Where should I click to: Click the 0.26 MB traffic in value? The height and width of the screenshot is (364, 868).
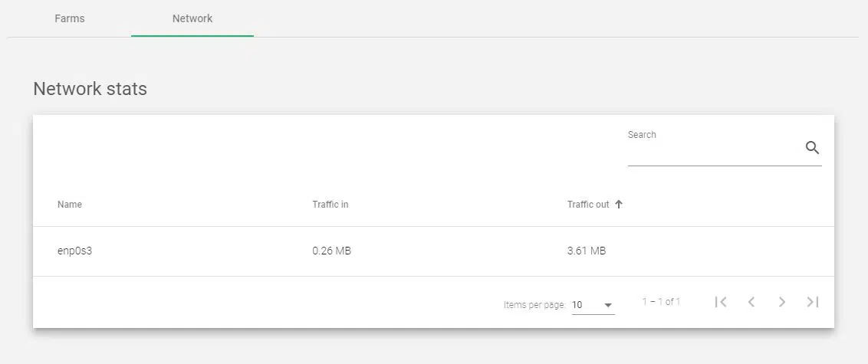[x=331, y=251]
